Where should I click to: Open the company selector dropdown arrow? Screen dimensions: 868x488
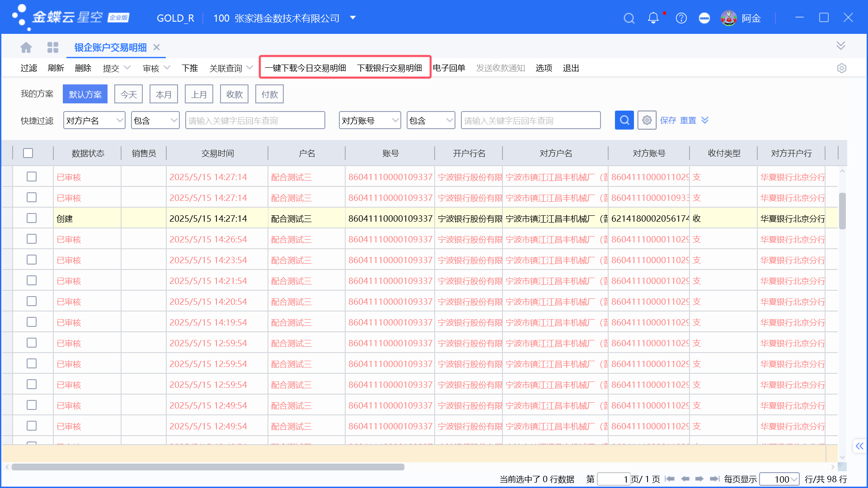pyautogui.click(x=353, y=18)
